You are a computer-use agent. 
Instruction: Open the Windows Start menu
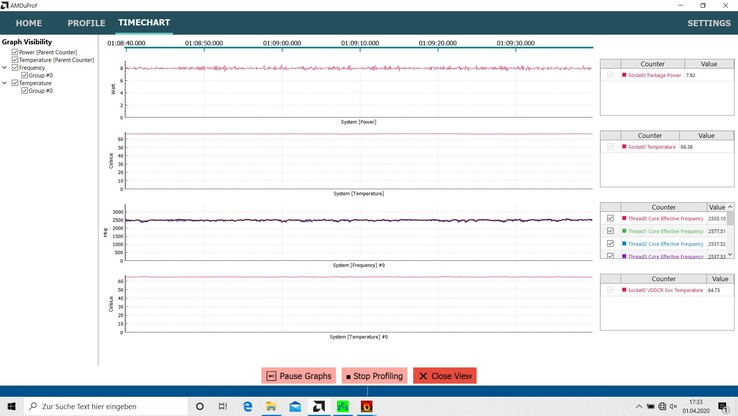tap(11, 406)
